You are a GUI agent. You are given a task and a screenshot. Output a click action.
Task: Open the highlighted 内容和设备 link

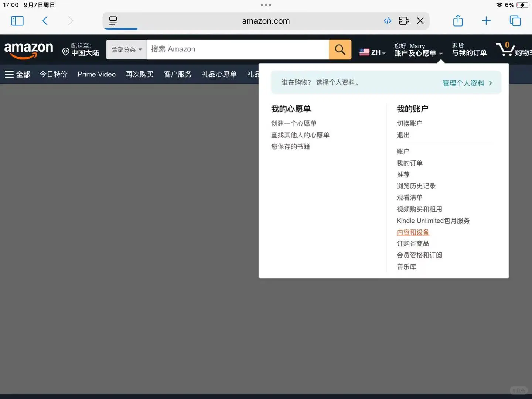(413, 232)
